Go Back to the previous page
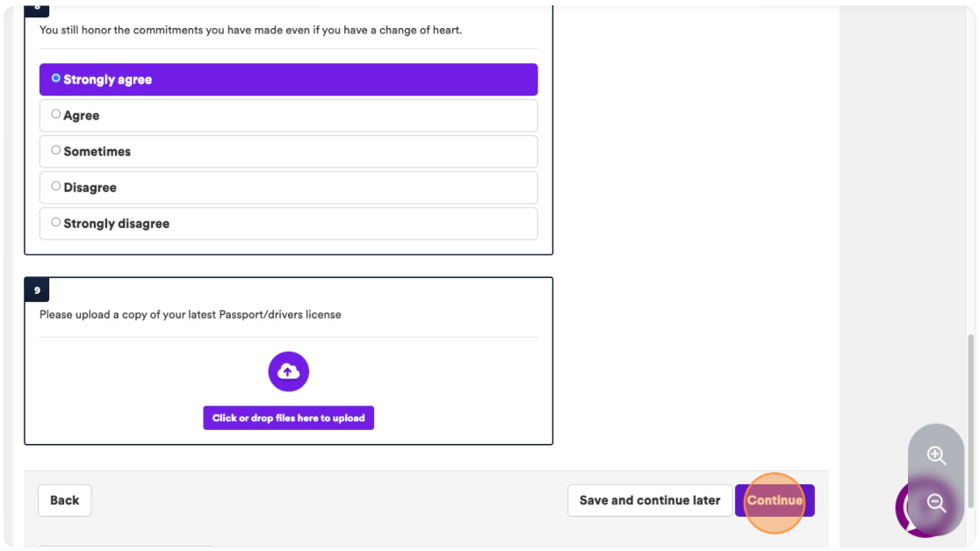Image resolution: width=980 pixels, height=551 pixels. coord(64,500)
